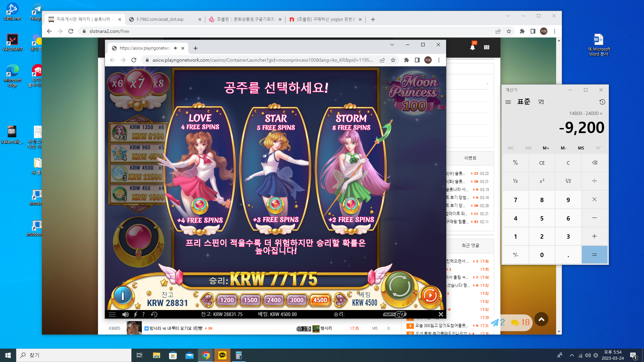Open the slotnara window Chrome menu
This screenshot has height=362, width=644.
click(x=554, y=31)
